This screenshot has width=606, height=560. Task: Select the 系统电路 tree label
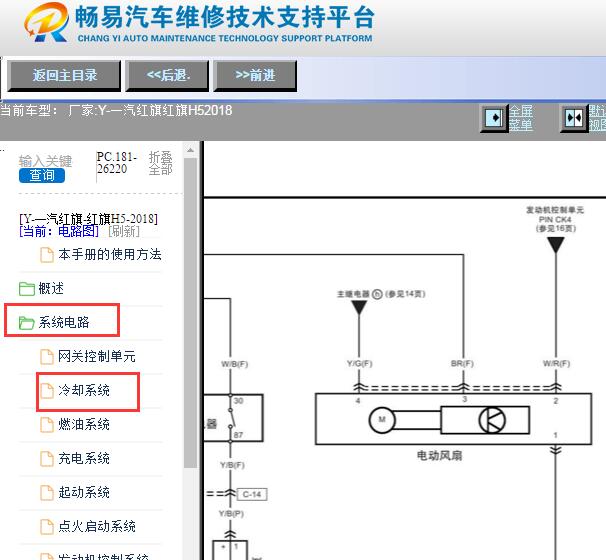64,322
